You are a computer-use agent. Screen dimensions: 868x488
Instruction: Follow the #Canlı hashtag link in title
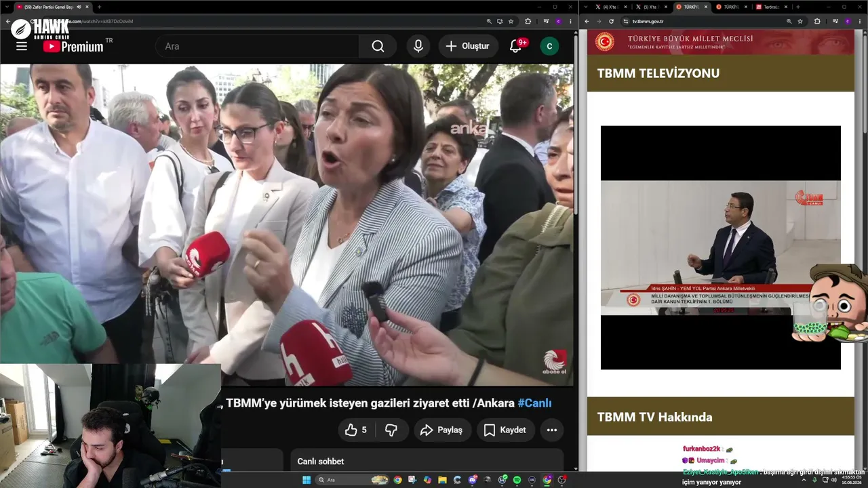click(535, 403)
